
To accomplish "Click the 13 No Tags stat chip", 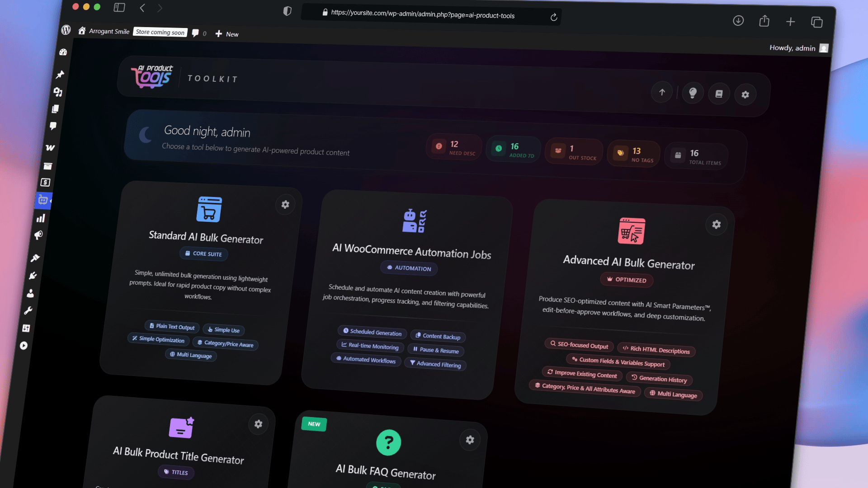I will (x=634, y=154).
